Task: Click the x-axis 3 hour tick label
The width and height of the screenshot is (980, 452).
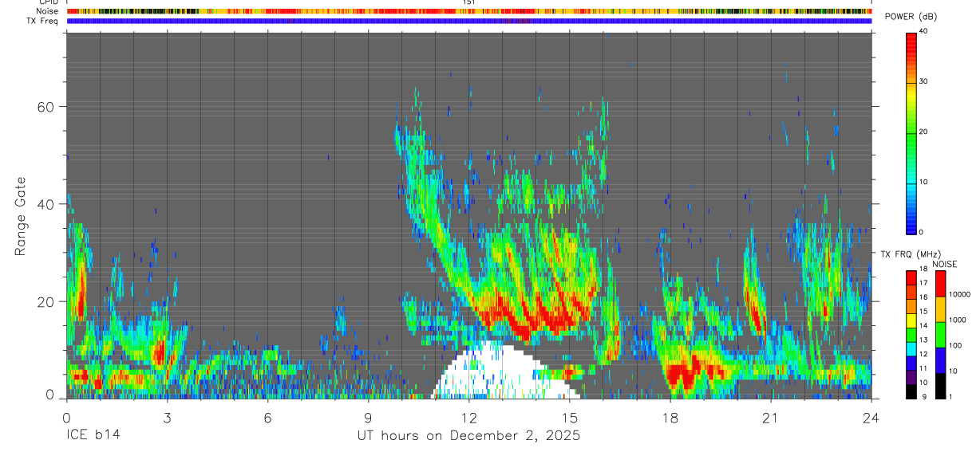Action: coord(167,418)
